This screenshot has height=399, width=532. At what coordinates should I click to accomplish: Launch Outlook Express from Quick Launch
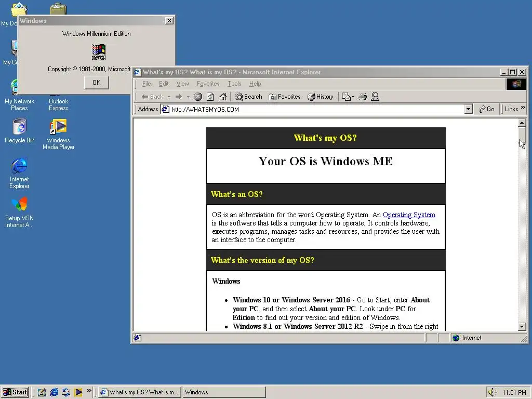[x=66, y=392]
